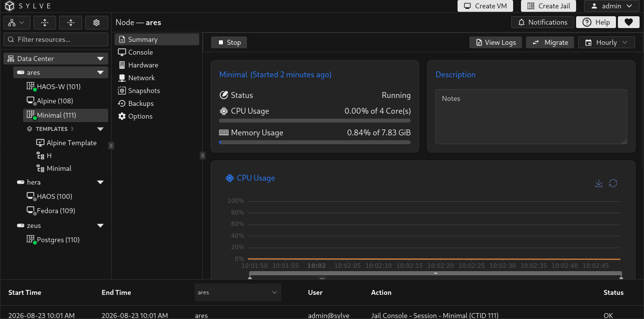Click the Jail Console session log entry
Viewport: 644px width, 319px height.
[x=322, y=315]
